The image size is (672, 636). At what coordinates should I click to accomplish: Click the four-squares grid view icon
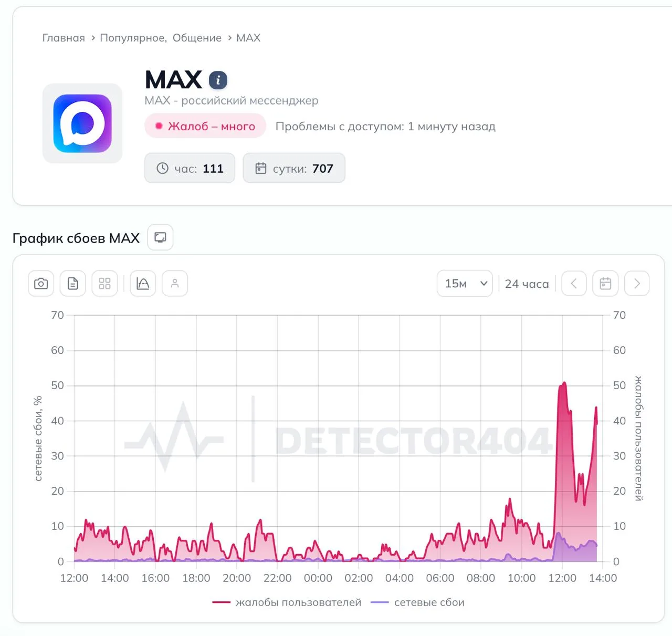click(105, 284)
